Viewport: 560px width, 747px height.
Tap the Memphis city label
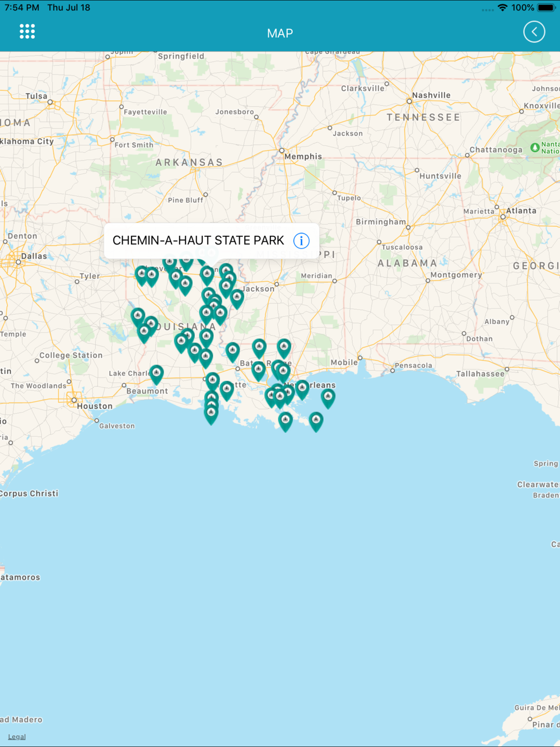[x=303, y=157]
